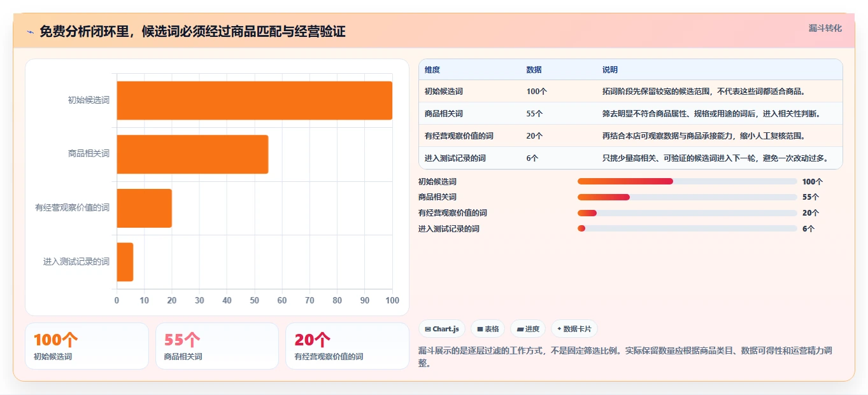The image size is (868, 395).
Task: Click the 表格 chip
Action: point(488,329)
